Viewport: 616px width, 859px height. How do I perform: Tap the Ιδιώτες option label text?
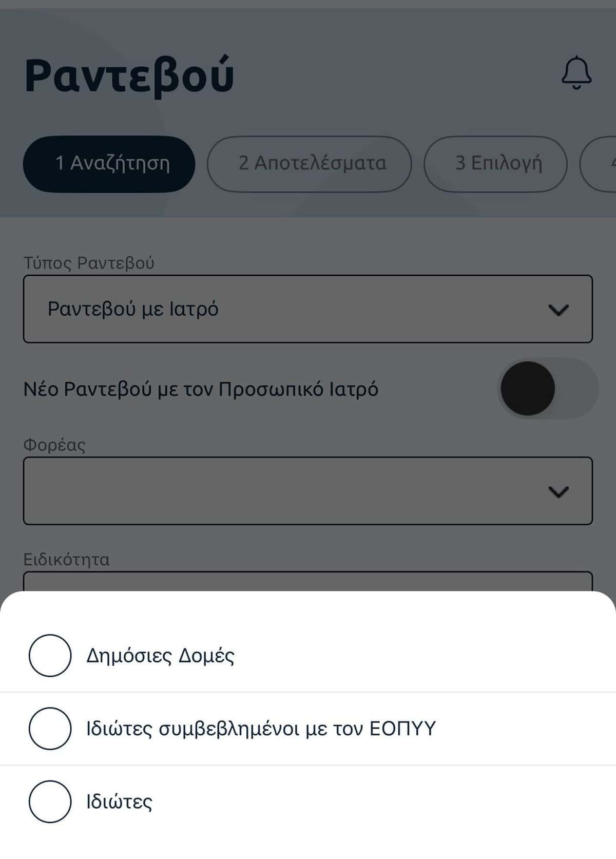click(x=119, y=801)
